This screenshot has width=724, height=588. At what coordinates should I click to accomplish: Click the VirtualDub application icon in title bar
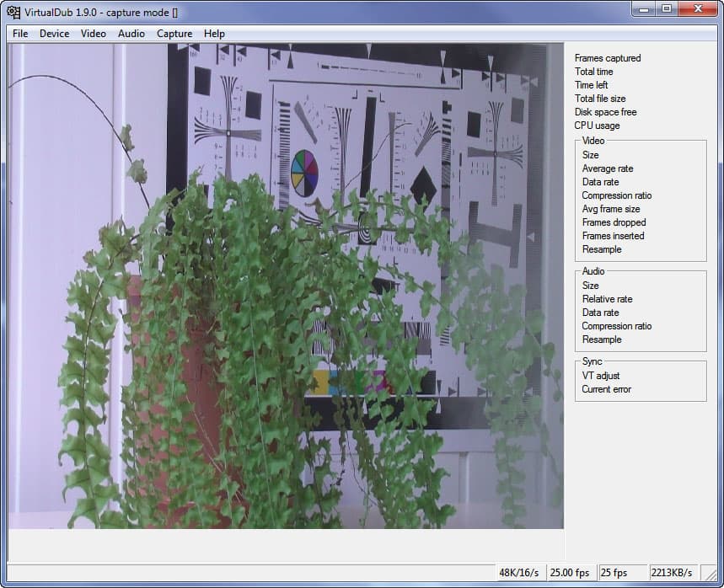pos(13,11)
